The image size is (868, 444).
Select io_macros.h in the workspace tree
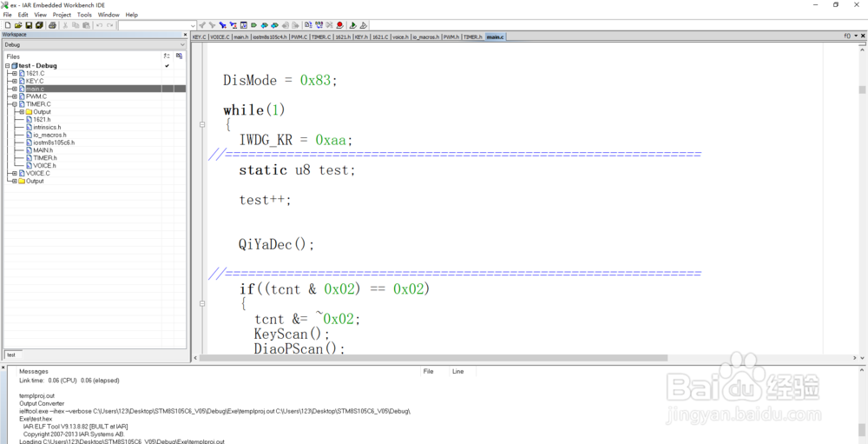(x=49, y=135)
